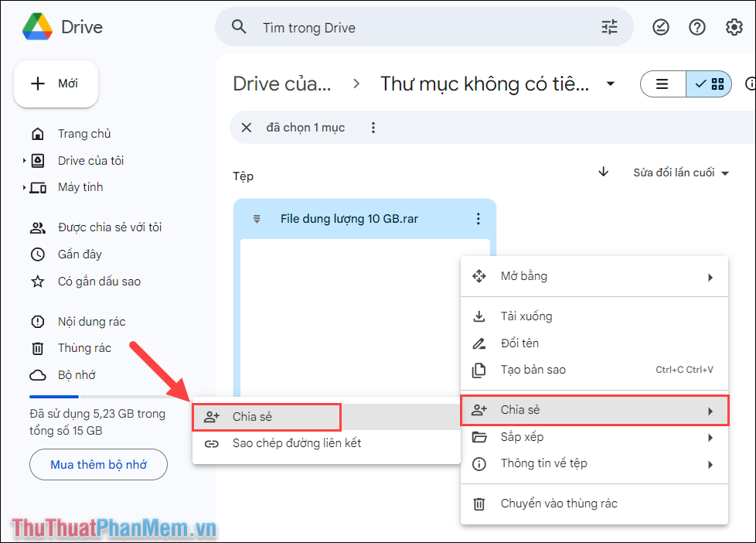Open the advanced search filters icon
756x543 pixels.
(609, 27)
